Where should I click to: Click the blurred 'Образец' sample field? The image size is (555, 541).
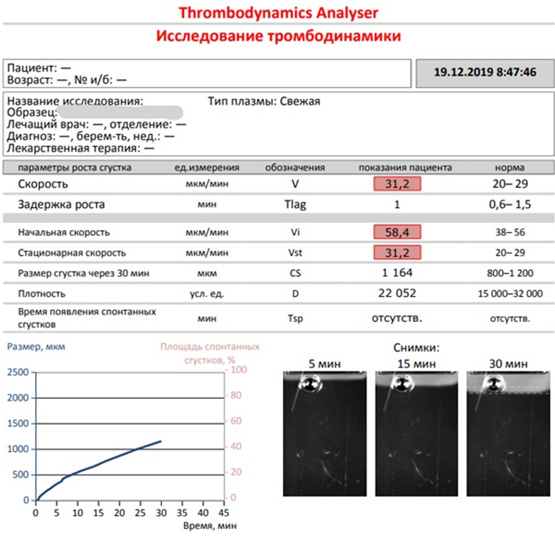pyautogui.click(x=120, y=113)
